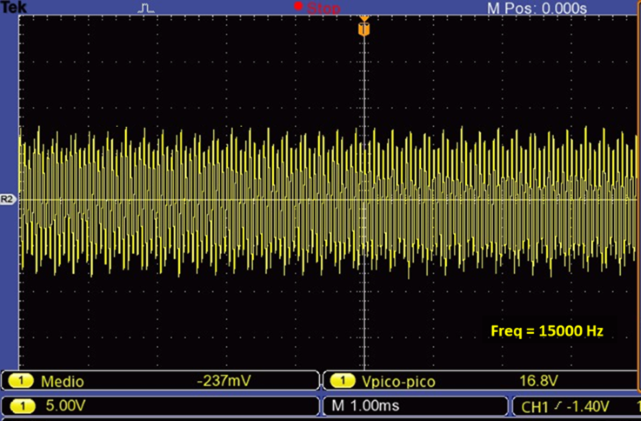Click the channel 1 badge beside Medio
Image resolution: width=641 pixels, height=421 pixels.
[21, 381]
